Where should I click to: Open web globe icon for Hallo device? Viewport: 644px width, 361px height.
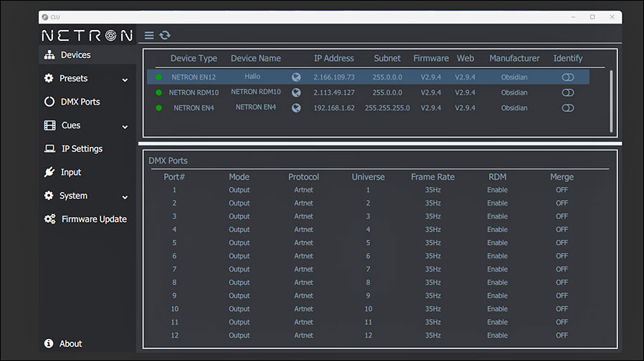click(x=296, y=77)
